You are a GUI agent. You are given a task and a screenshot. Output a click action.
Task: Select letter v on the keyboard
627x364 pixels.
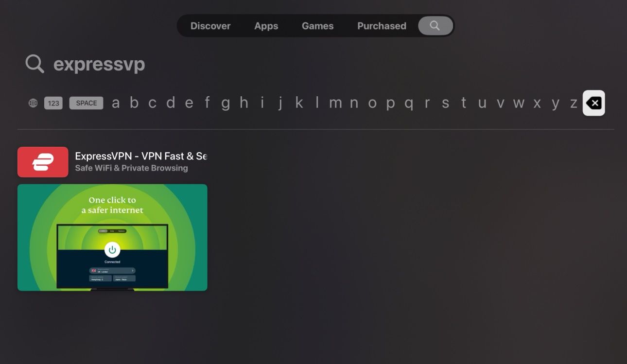coord(500,103)
